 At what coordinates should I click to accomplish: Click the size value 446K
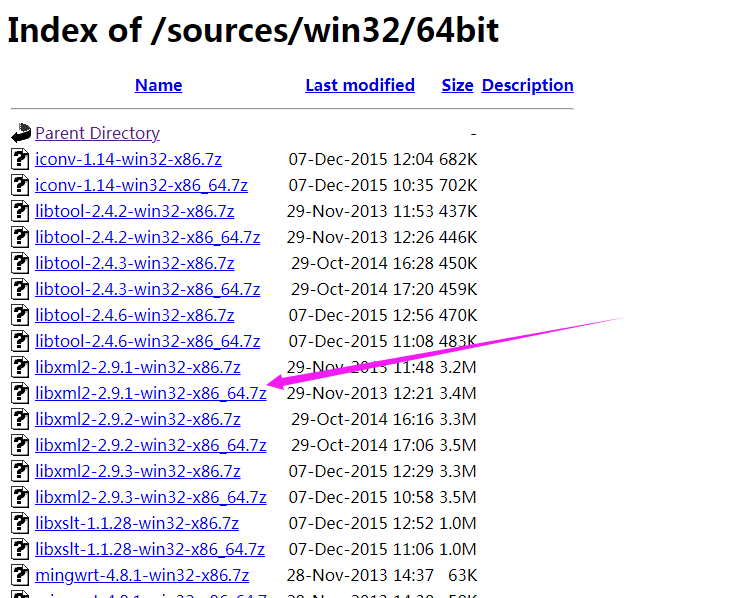pos(458,238)
